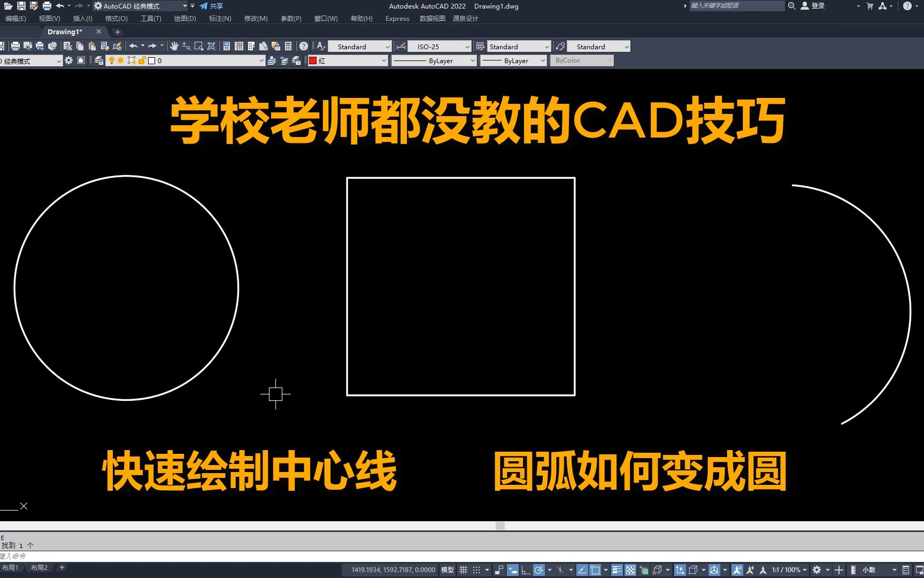Image resolution: width=924 pixels, height=578 pixels.
Task: Click the Undo arrow in the toolbar
Action: [134, 46]
